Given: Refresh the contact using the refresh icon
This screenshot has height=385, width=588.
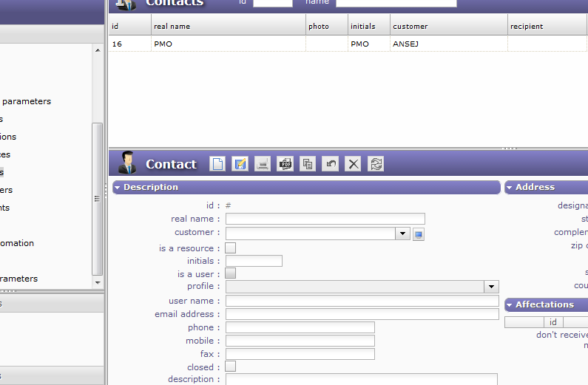Looking at the screenshot, I should (x=376, y=164).
